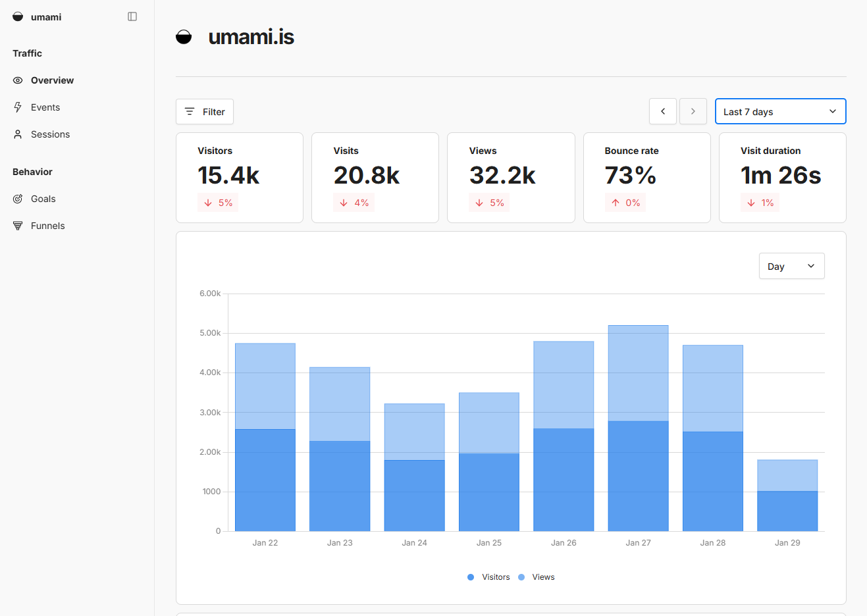
Task: Click the eye icon beside Overview
Action: (x=18, y=80)
